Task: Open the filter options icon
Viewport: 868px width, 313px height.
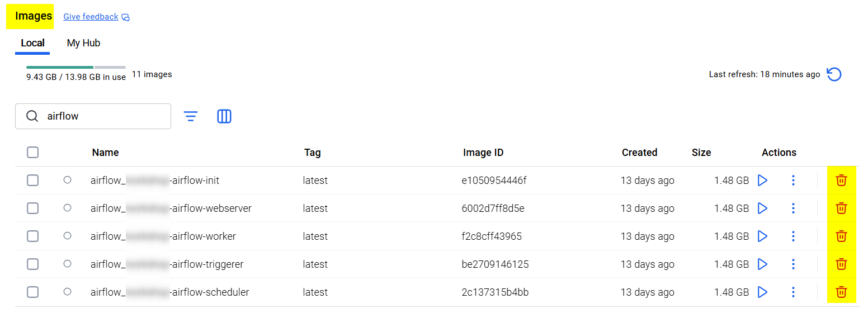Action: point(191,116)
